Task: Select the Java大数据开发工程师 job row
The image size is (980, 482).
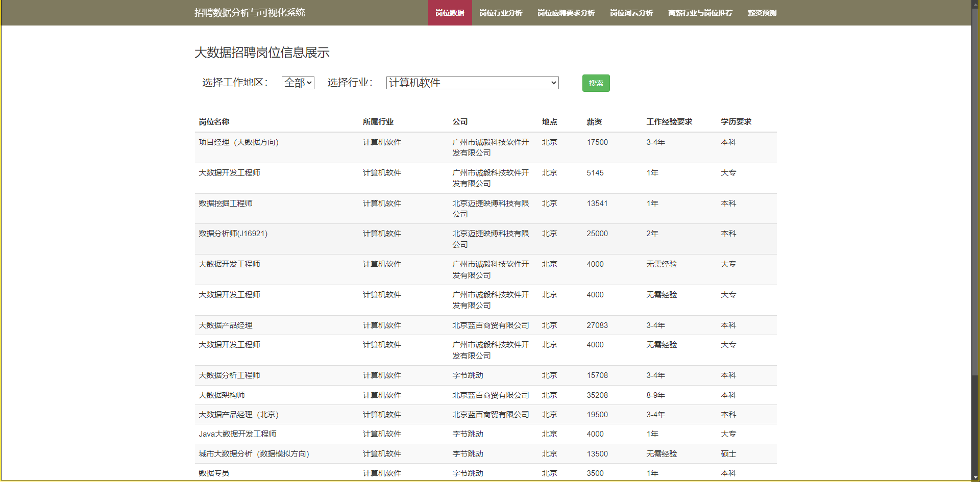Action: tap(237, 434)
